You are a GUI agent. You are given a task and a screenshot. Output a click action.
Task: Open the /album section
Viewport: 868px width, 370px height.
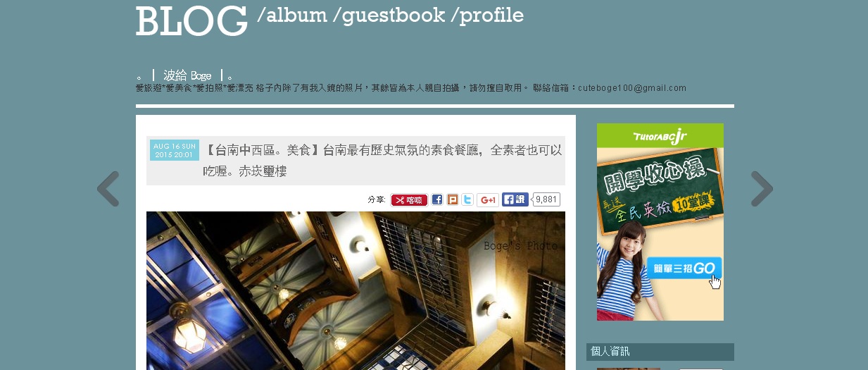(292, 15)
